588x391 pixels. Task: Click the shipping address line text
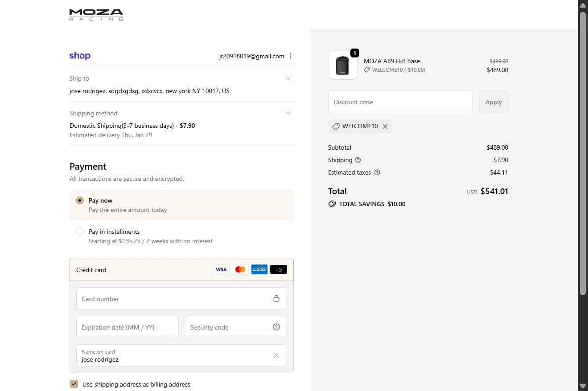(149, 91)
